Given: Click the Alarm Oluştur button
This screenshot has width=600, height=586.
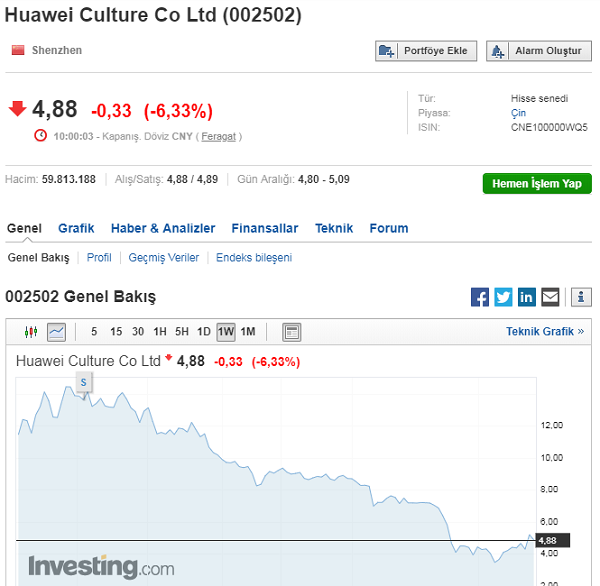Looking at the screenshot, I should 539,51.
